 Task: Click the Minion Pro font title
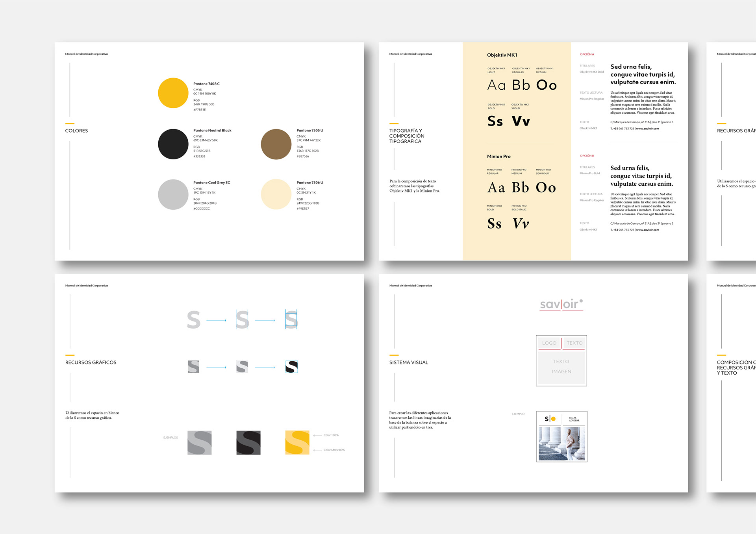click(498, 157)
